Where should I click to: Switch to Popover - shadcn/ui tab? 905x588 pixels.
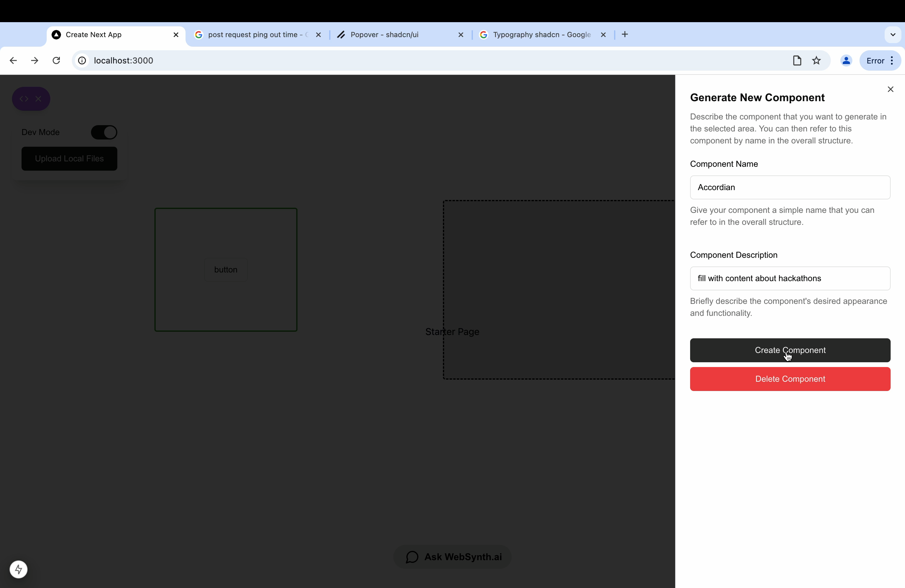click(395, 35)
